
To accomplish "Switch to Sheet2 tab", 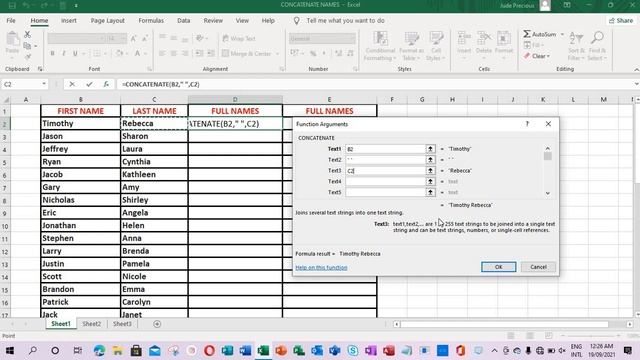I will 91,324.
